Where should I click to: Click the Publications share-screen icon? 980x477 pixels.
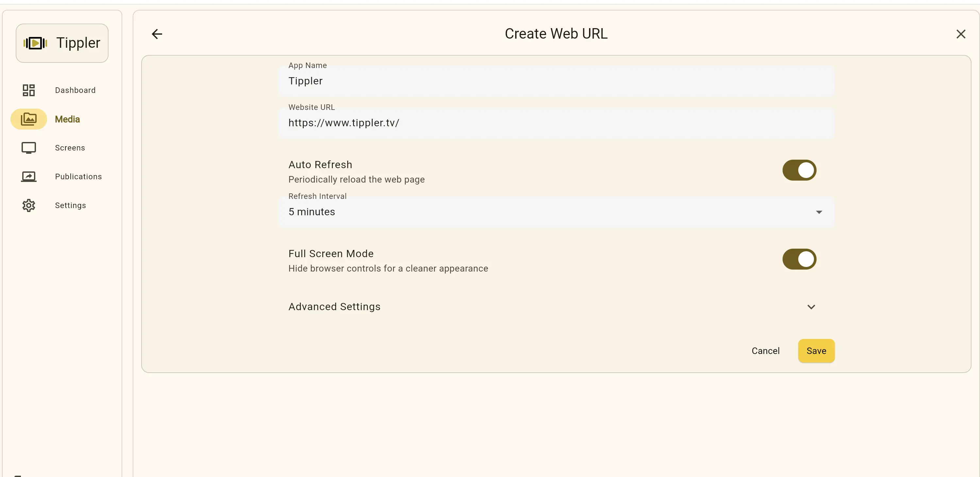(x=28, y=176)
